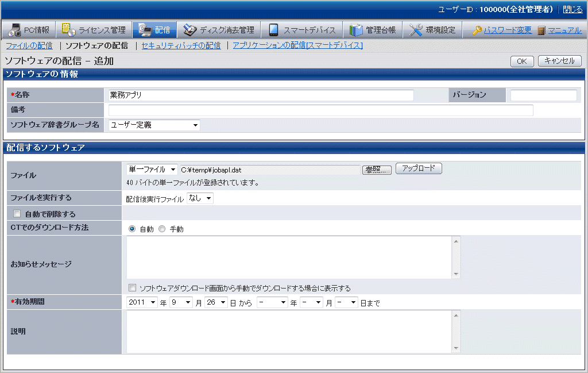588x373 pixels.
Task: Click the 40 バイトの単一ファイル status text
Action: tap(193, 183)
